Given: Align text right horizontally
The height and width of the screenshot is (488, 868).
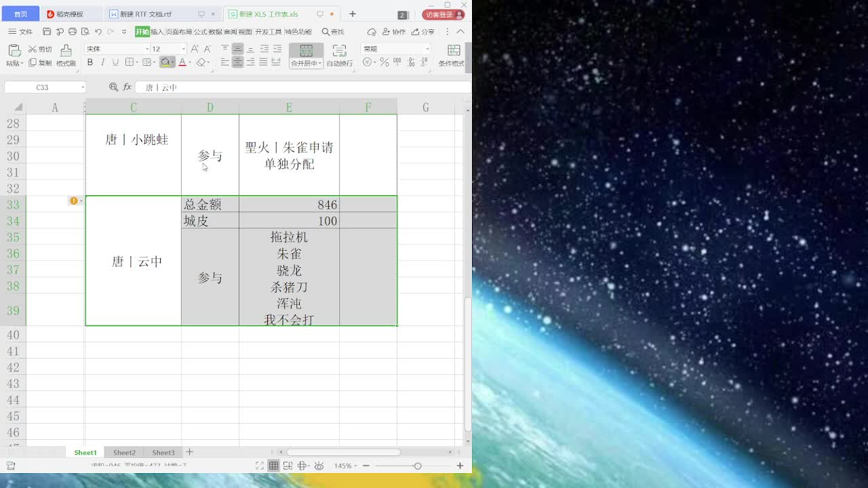Looking at the screenshot, I should [250, 62].
